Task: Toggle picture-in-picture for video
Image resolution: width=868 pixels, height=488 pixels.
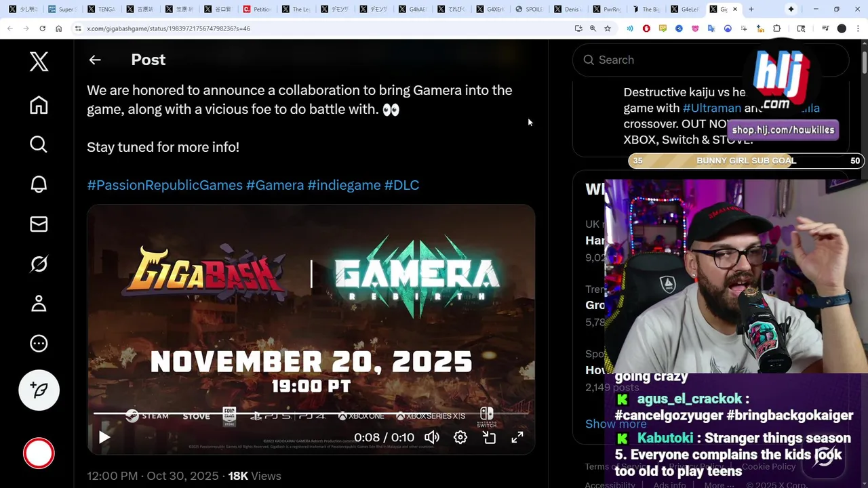Action: click(x=489, y=437)
